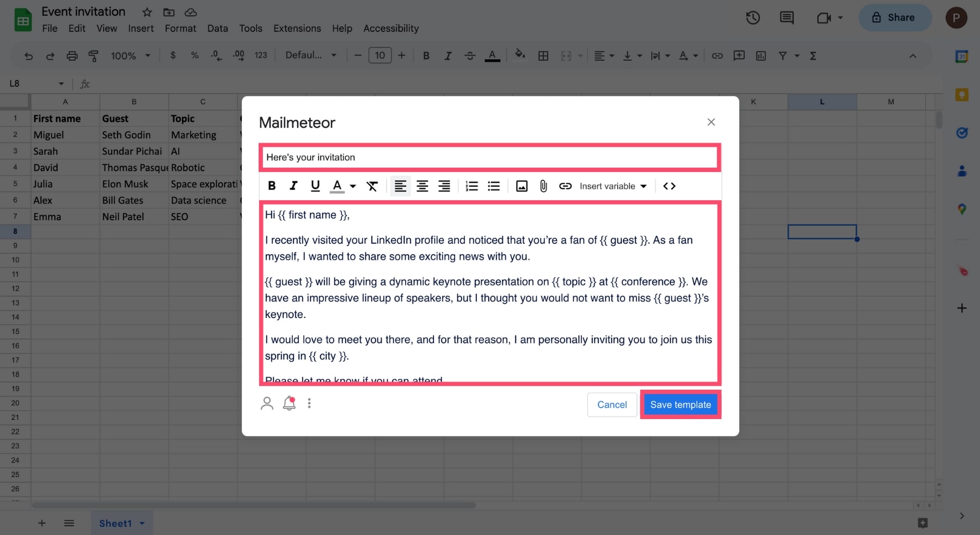The height and width of the screenshot is (535, 980).
Task: Toggle strikethrough in Sheets toolbar
Action: click(x=470, y=56)
